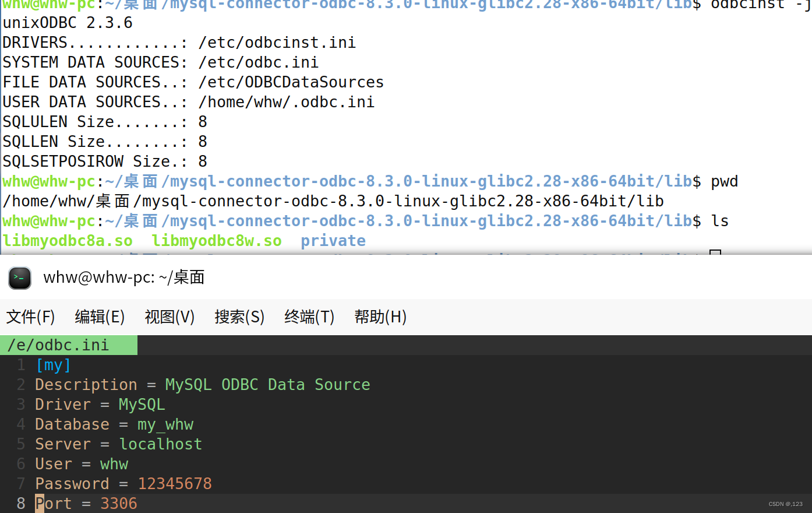Click the Server value localhost
Screen dimensions: 812x513
(160, 444)
